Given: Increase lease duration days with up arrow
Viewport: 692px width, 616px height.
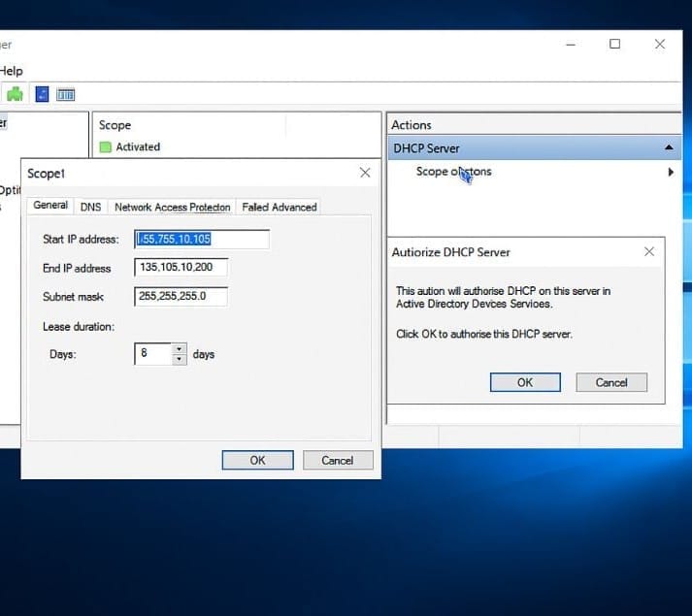Looking at the screenshot, I should [x=179, y=348].
